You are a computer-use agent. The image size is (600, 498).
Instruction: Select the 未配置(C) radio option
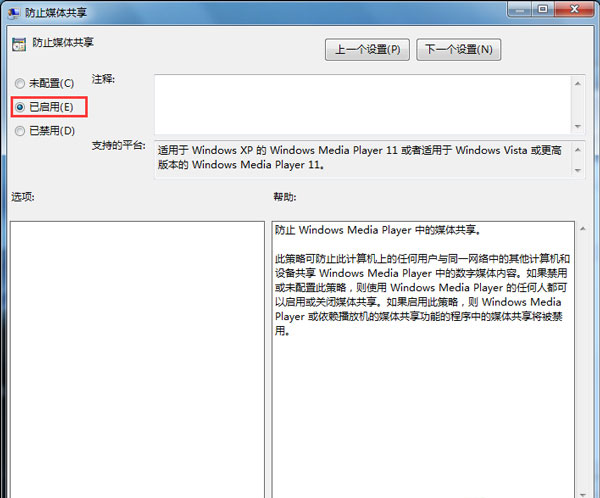(20, 82)
